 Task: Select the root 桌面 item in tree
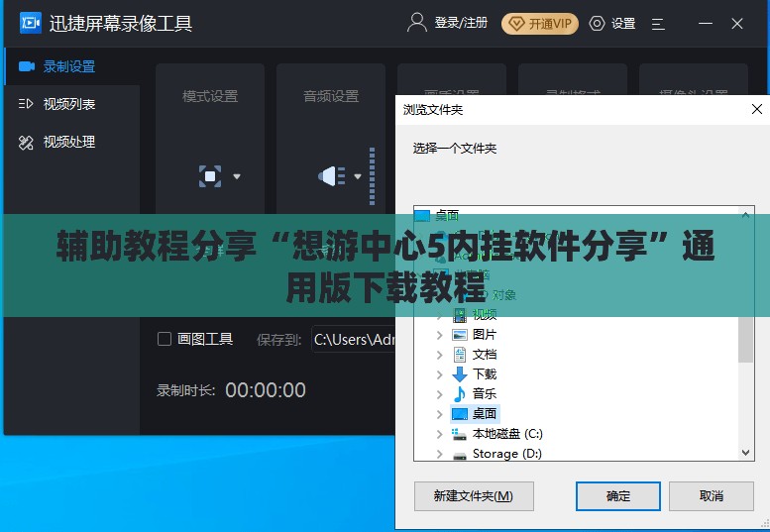click(x=446, y=215)
